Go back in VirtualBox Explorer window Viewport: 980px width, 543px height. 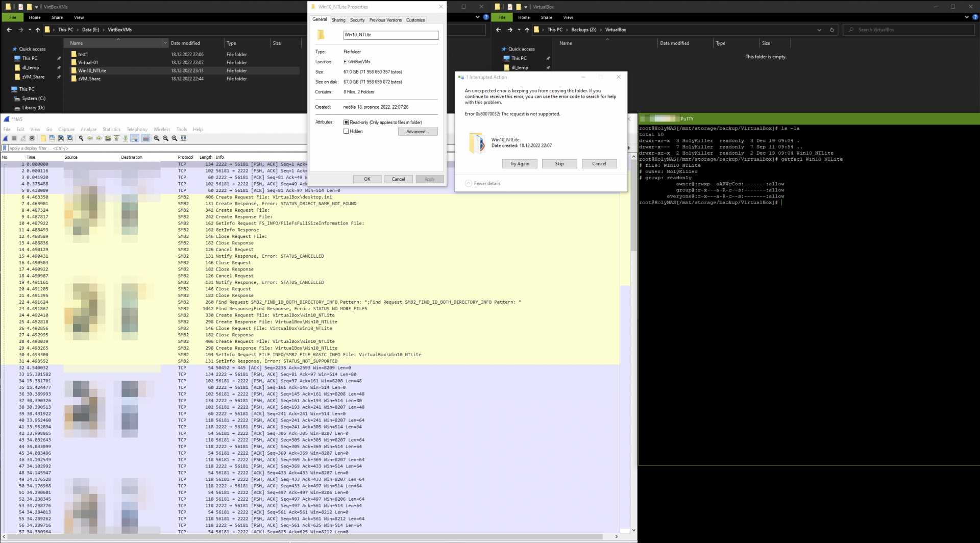[499, 30]
